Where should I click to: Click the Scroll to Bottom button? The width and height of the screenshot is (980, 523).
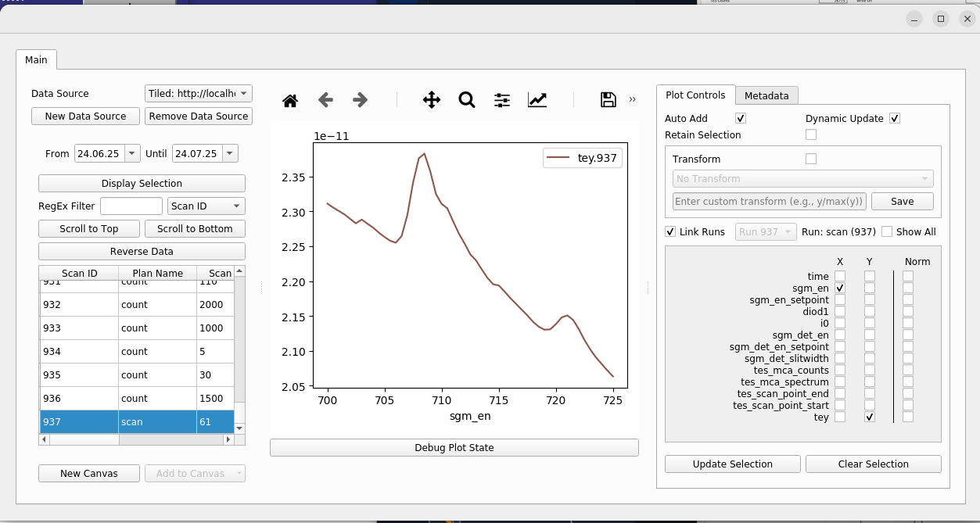[195, 229]
